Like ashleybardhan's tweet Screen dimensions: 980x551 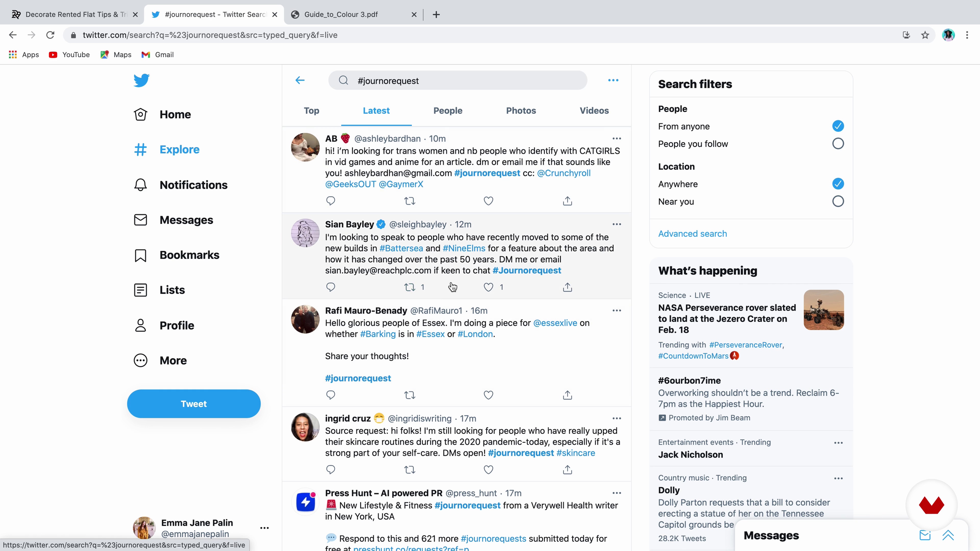click(x=488, y=201)
